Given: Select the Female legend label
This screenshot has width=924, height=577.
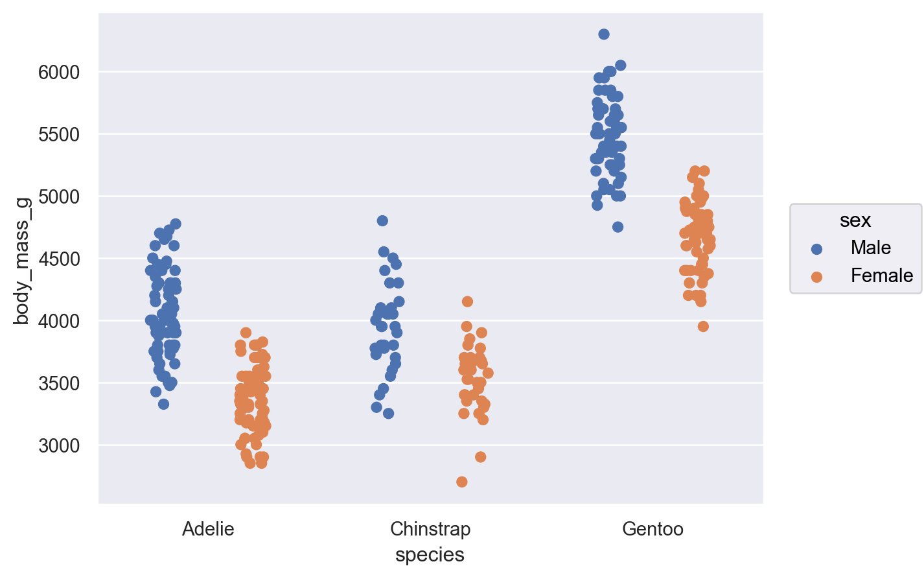Looking at the screenshot, I should (x=881, y=276).
